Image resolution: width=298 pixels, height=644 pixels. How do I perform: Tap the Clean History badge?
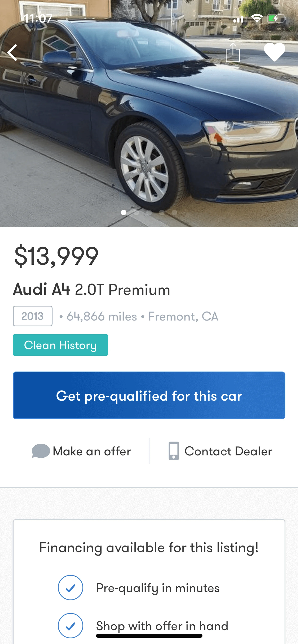(x=60, y=345)
